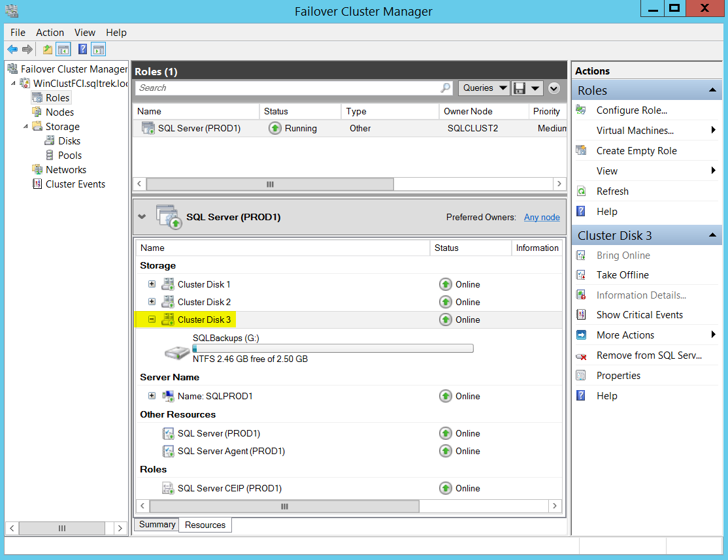The width and height of the screenshot is (728, 560).
Task: Click the roles list horizontal scrollbar
Action: (270, 184)
